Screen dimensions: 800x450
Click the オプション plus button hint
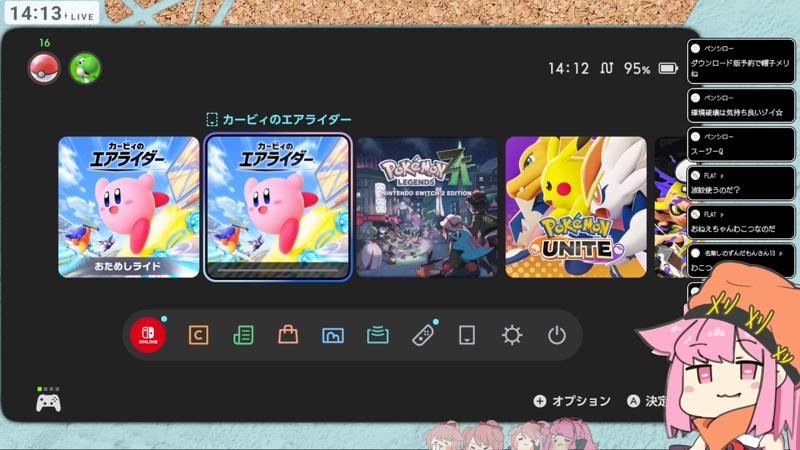(x=572, y=401)
